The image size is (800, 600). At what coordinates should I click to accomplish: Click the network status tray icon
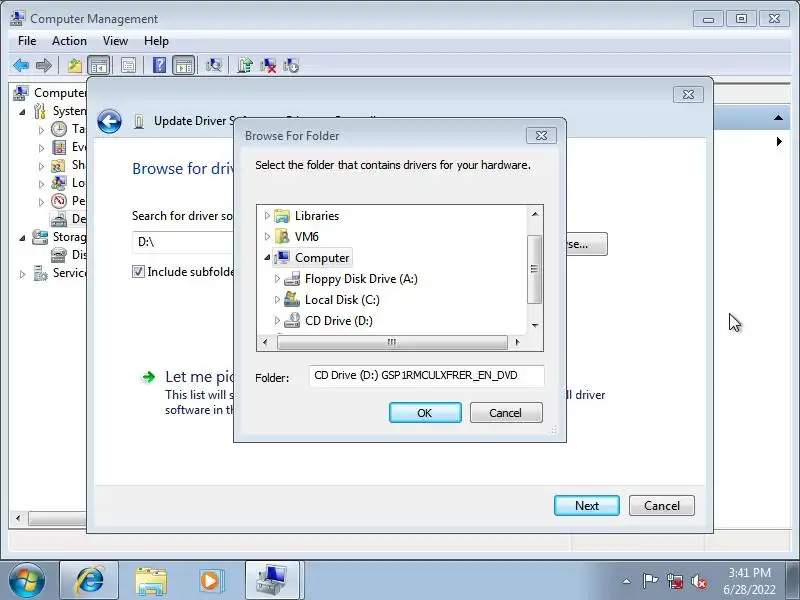[x=674, y=581]
